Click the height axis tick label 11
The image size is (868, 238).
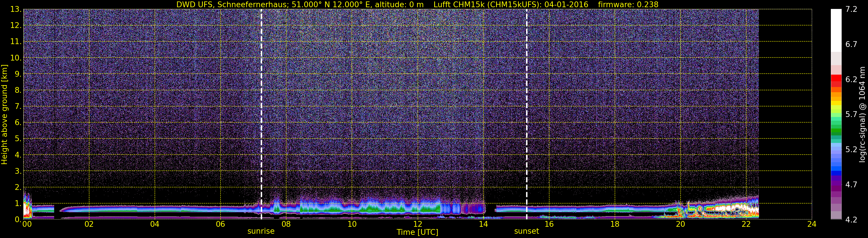tap(15, 42)
